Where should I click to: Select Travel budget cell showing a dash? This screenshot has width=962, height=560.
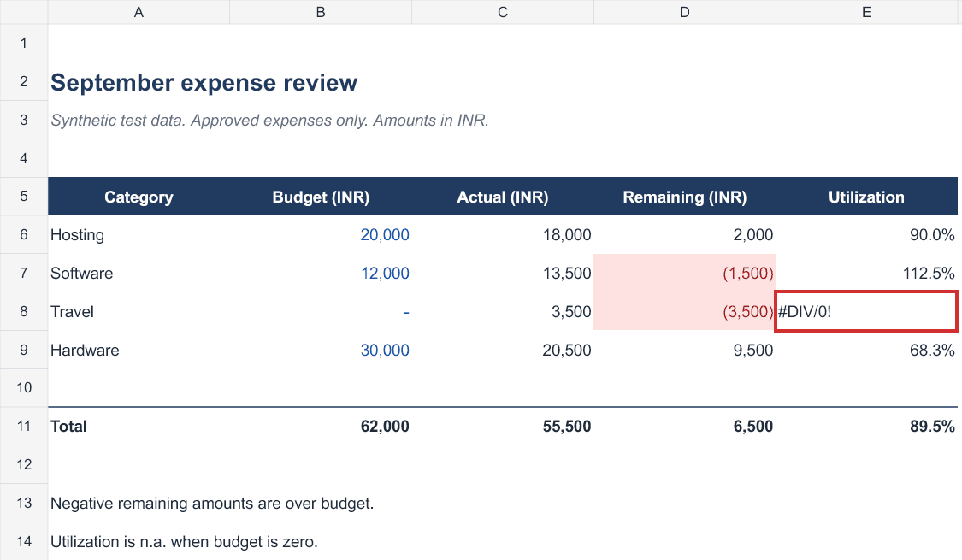click(321, 311)
